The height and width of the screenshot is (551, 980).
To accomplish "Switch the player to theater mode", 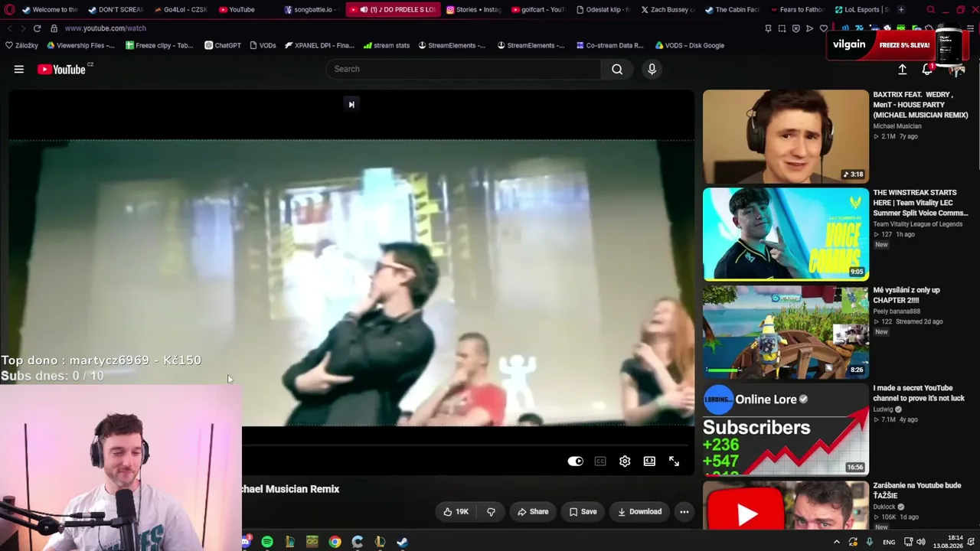I will click(649, 461).
